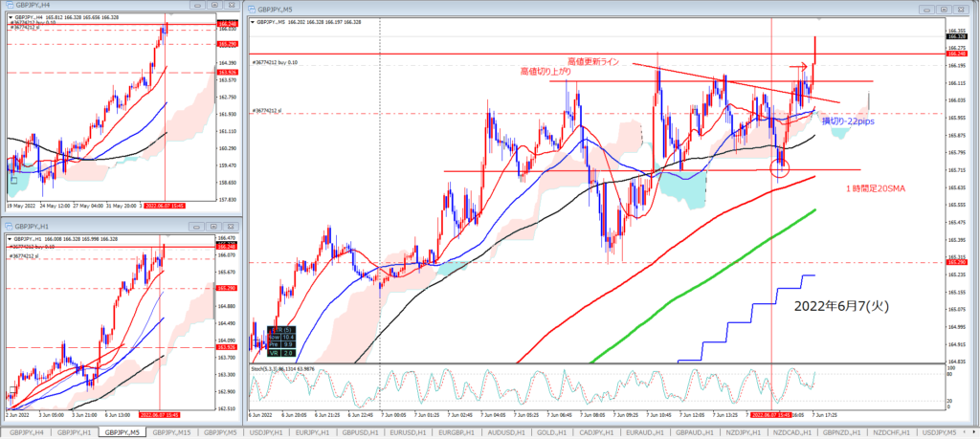The image size is (980, 439).
Task: Select the #36774212 buy 0.10 order line in the M5 chart
Action: tap(278, 62)
